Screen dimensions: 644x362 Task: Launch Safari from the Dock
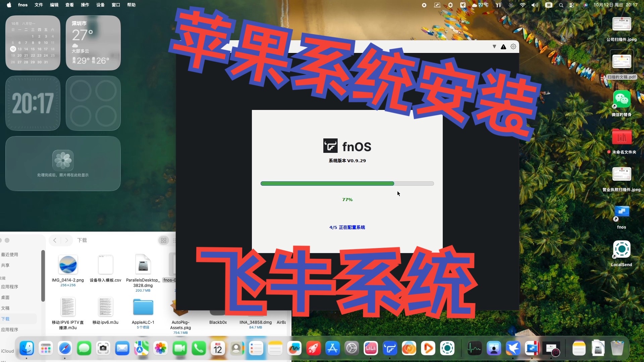(x=65, y=349)
